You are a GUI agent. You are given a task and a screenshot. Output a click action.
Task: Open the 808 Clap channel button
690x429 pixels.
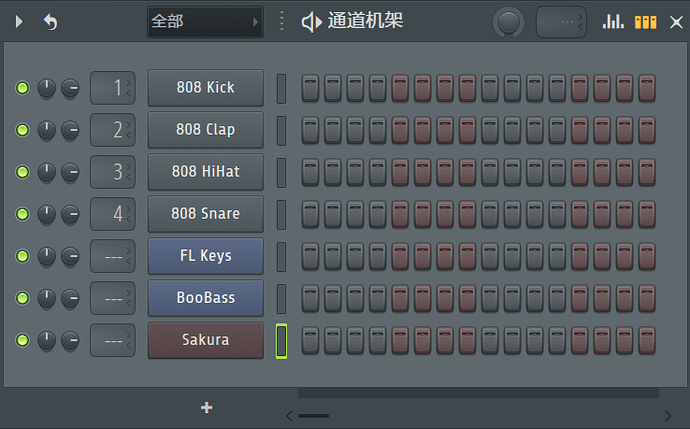206,130
